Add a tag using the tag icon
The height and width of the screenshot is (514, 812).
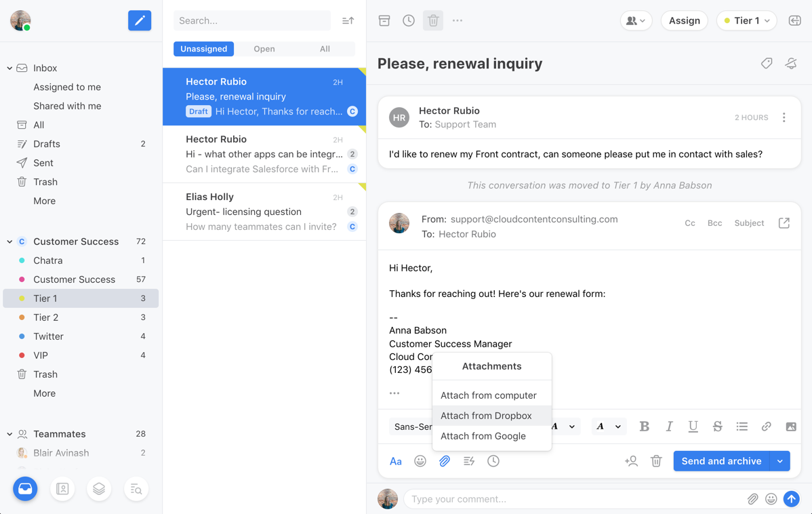(767, 63)
